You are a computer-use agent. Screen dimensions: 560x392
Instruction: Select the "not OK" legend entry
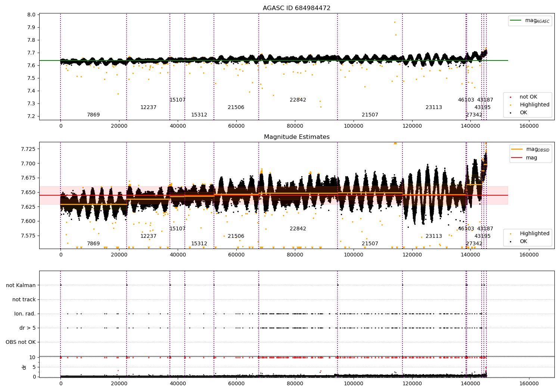pyautogui.click(x=528, y=97)
